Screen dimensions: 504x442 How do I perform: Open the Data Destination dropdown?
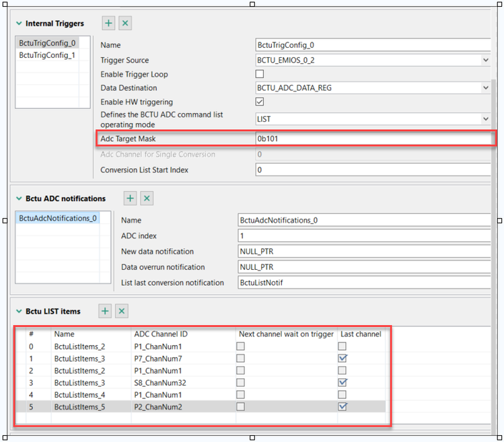[x=485, y=87]
